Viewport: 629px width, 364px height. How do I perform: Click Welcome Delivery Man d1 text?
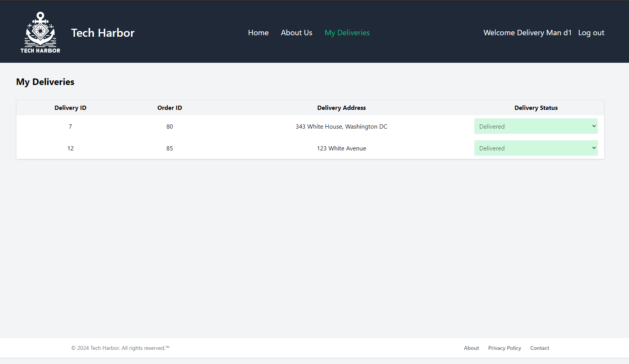tap(527, 33)
